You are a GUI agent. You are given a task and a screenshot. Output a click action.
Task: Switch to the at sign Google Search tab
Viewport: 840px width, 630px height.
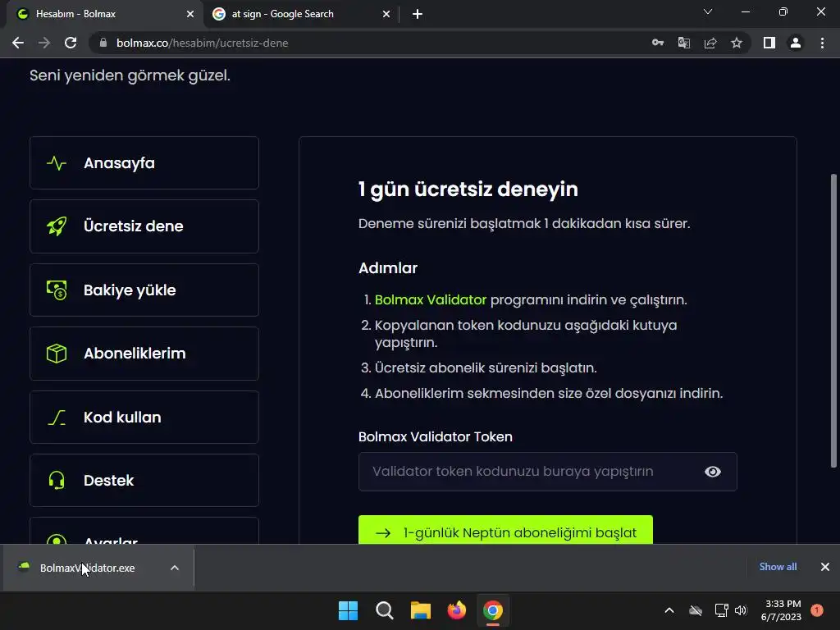301,14
